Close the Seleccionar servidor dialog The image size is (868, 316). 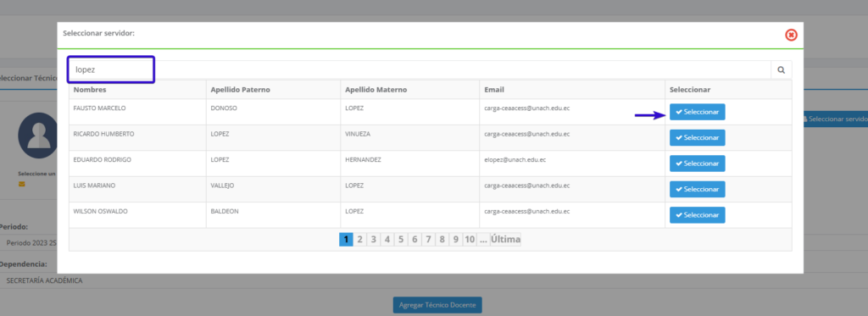pyautogui.click(x=791, y=36)
